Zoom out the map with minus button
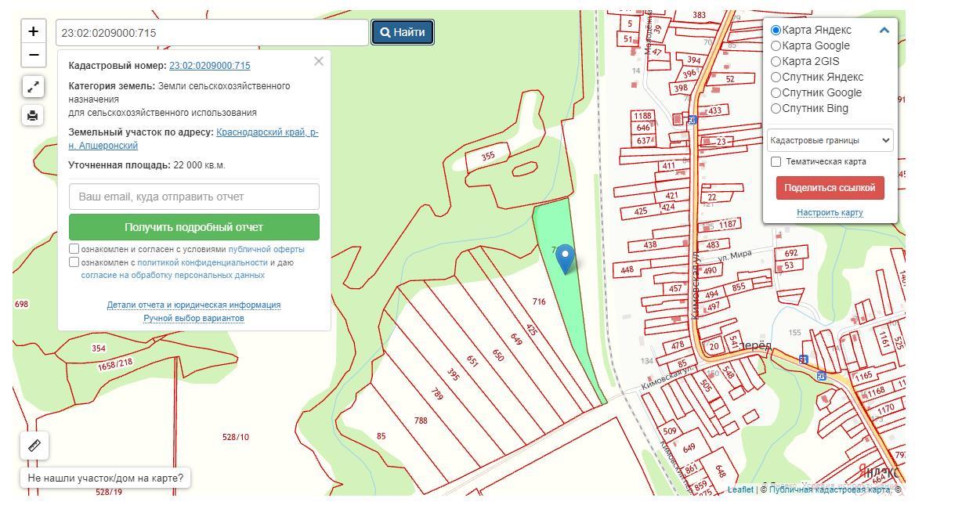The height and width of the screenshot is (509, 980). click(x=33, y=55)
